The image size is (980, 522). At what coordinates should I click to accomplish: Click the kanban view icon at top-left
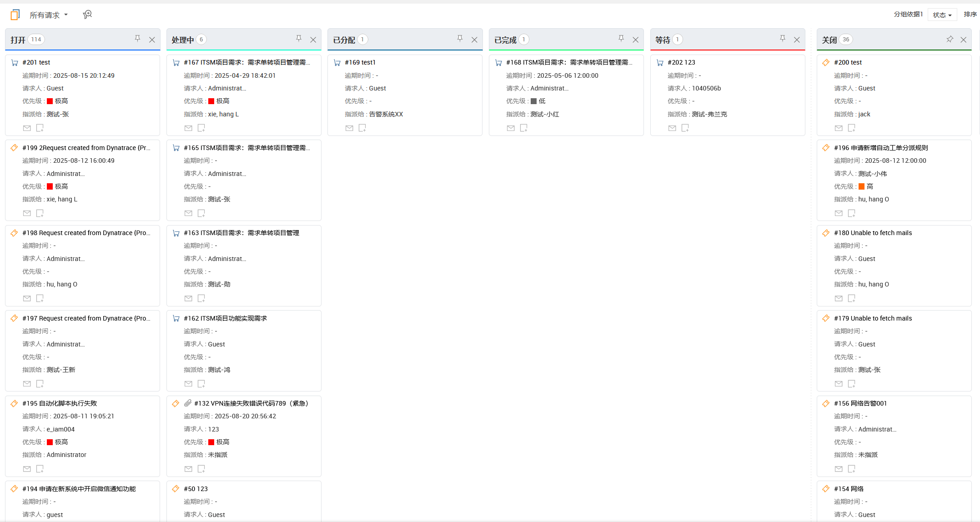click(15, 15)
